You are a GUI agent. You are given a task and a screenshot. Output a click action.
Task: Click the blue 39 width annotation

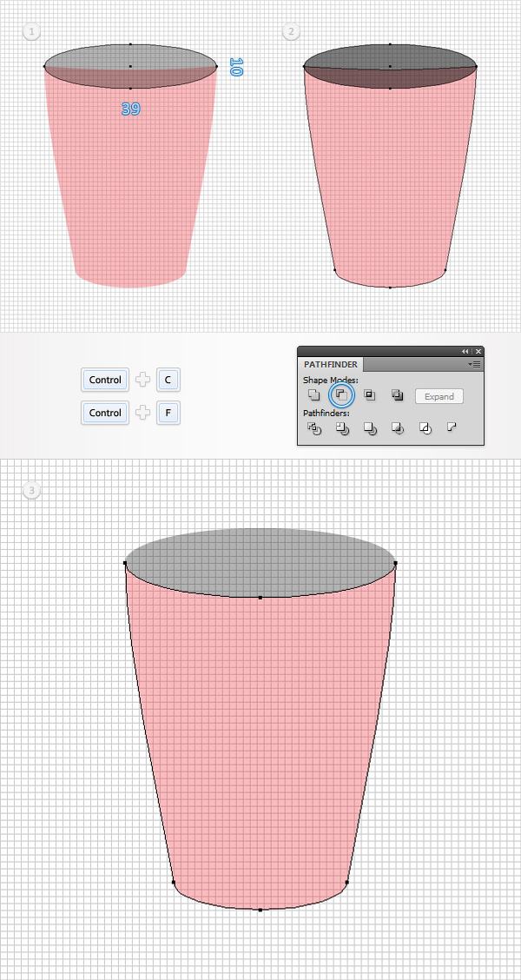[130, 109]
